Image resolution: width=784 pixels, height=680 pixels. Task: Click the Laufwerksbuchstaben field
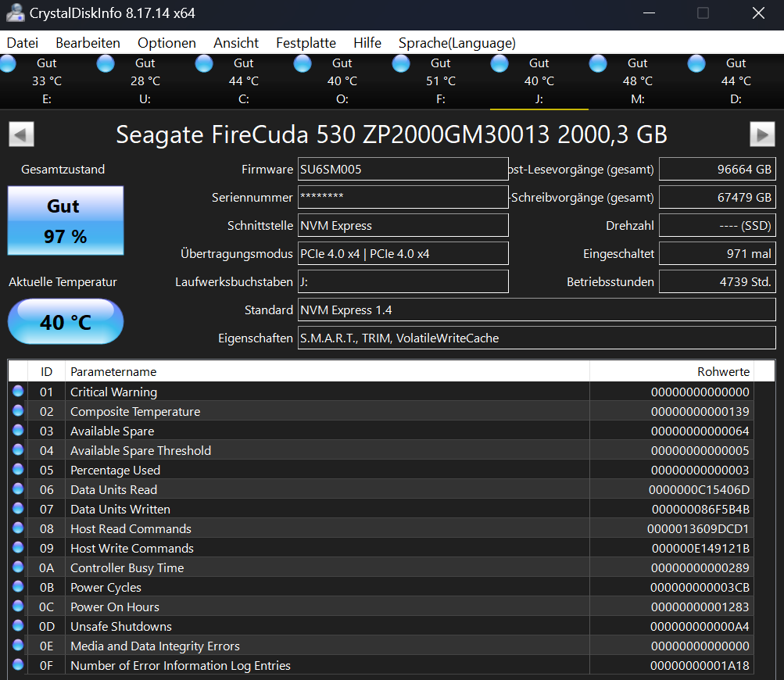403,281
